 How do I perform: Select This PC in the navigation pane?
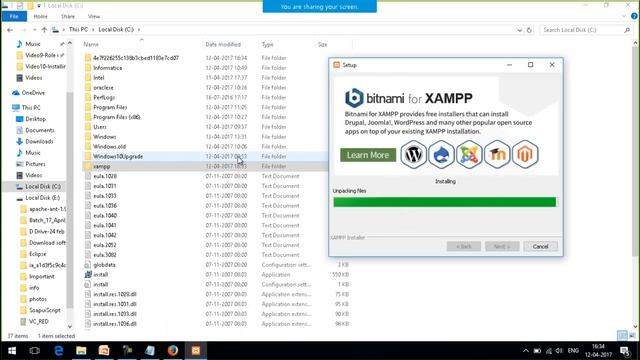tap(31, 107)
